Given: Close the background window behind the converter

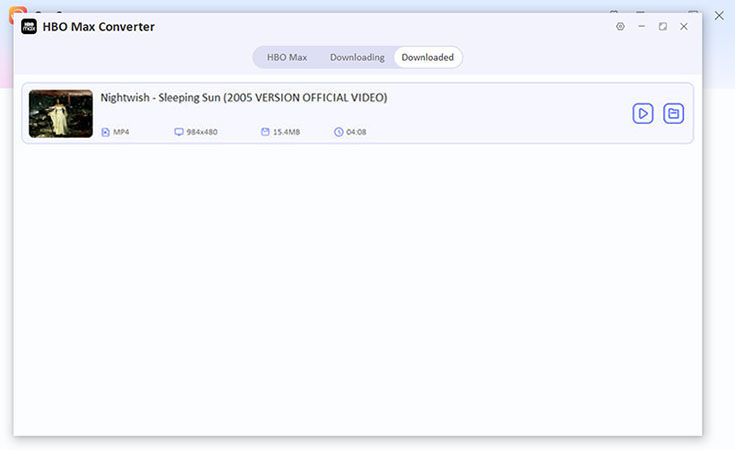Looking at the screenshot, I should coord(719,15).
